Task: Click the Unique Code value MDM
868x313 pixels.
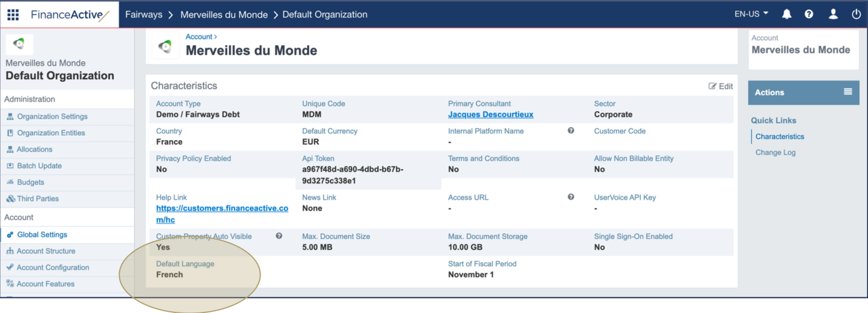Action: click(311, 115)
